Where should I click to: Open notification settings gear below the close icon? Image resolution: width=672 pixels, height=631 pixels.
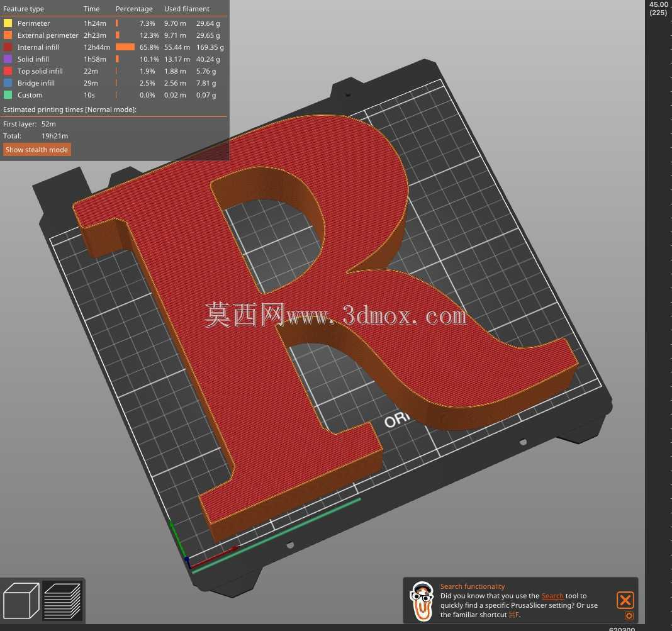(x=629, y=615)
